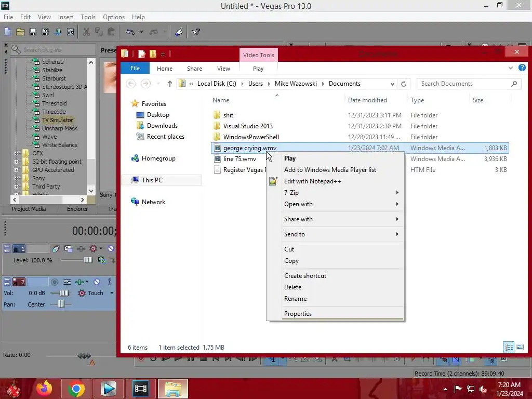Adjust the Pan slider on audio track 2
The width and height of the screenshot is (532, 399).
tap(61, 304)
